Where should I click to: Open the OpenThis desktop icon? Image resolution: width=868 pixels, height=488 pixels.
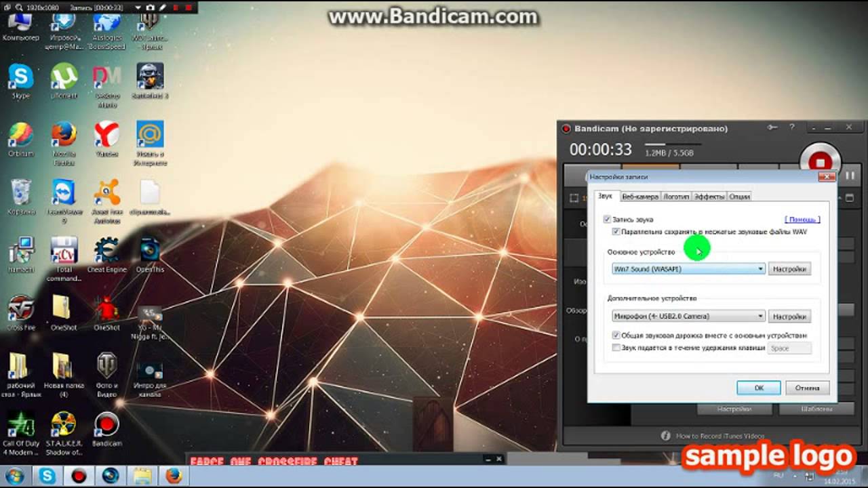149,255
